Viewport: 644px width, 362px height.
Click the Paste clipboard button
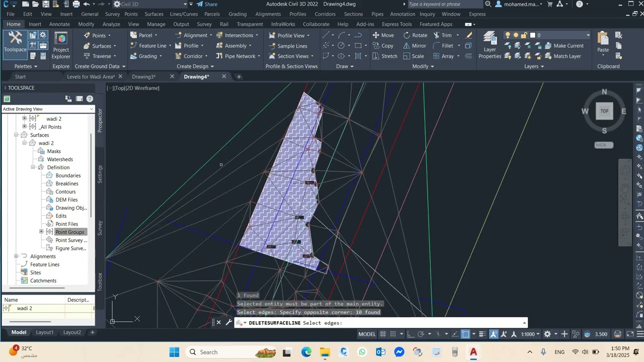click(603, 42)
